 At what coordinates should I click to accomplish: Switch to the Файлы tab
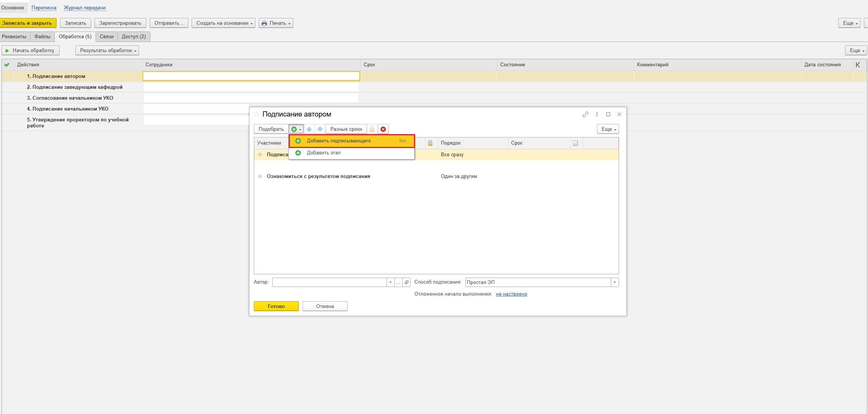(x=42, y=37)
